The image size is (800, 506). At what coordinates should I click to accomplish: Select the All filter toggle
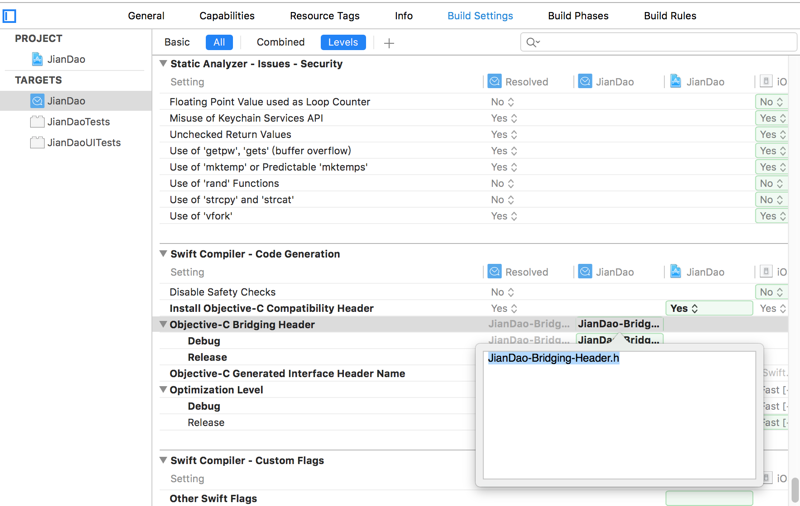click(218, 43)
